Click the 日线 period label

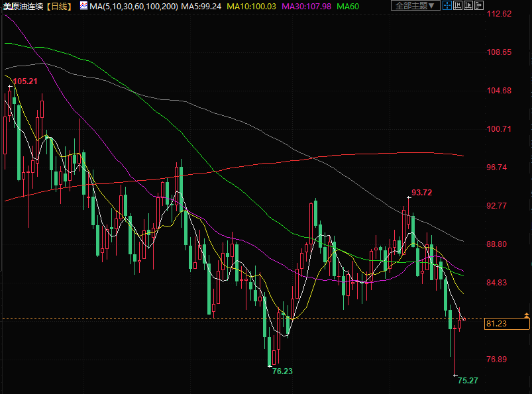tap(61, 6)
